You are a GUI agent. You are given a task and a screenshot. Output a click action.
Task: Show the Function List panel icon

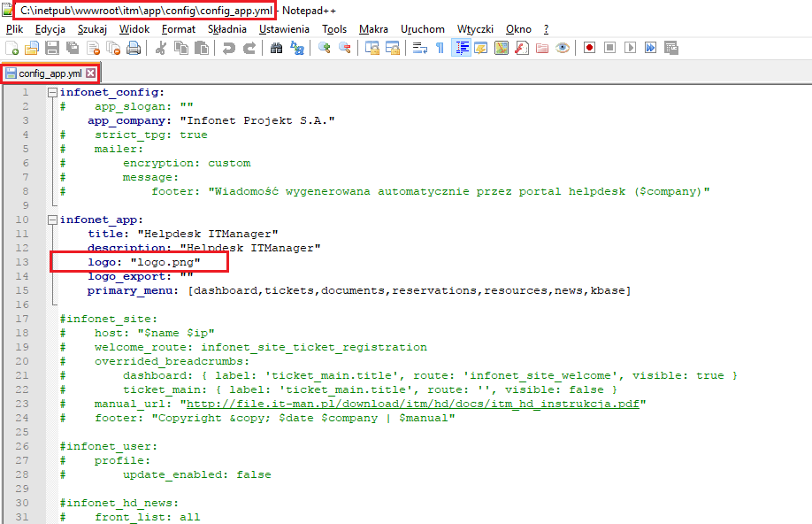[x=522, y=48]
